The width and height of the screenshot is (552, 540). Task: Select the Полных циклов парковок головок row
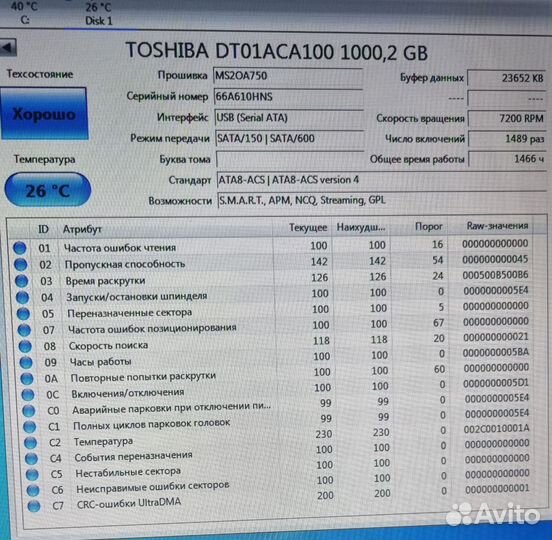279,421
